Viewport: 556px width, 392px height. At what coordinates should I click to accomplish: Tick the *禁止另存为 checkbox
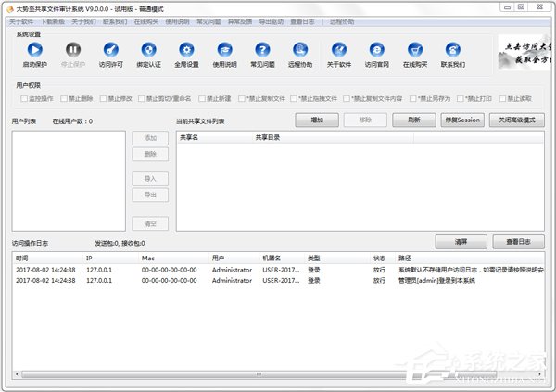[x=412, y=98]
